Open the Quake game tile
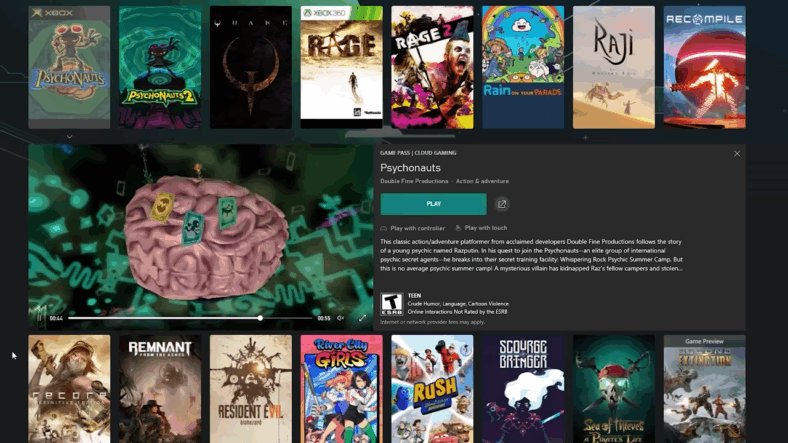 (x=251, y=67)
